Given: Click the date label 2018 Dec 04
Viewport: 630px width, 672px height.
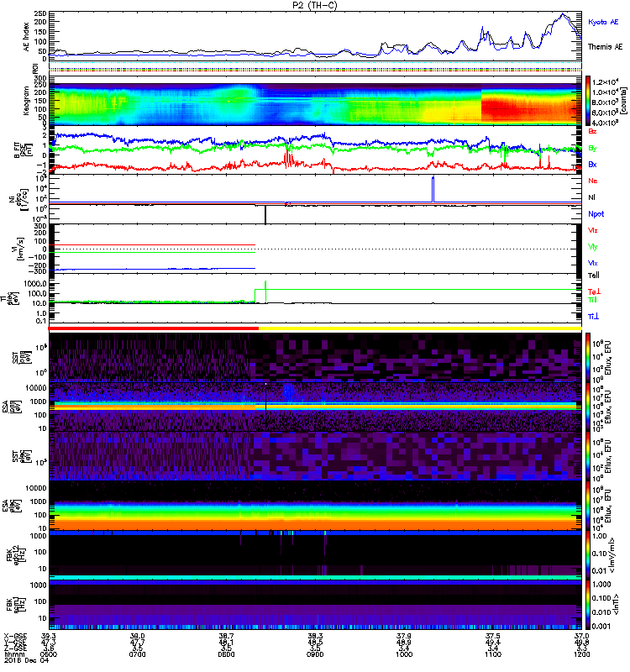Looking at the screenshot, I should pos(26,661).
